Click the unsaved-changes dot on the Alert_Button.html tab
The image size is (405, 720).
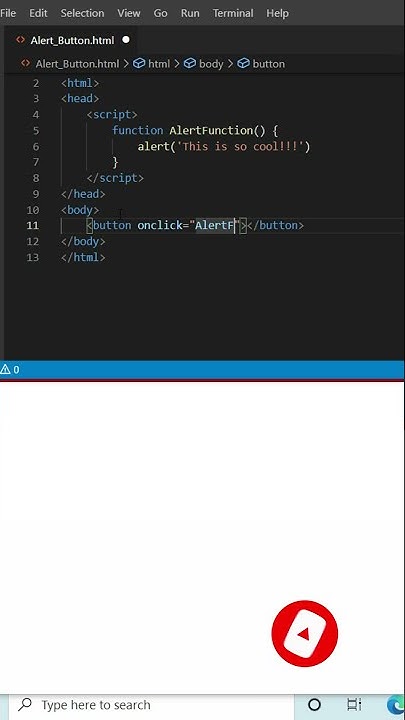coord(126,40)
